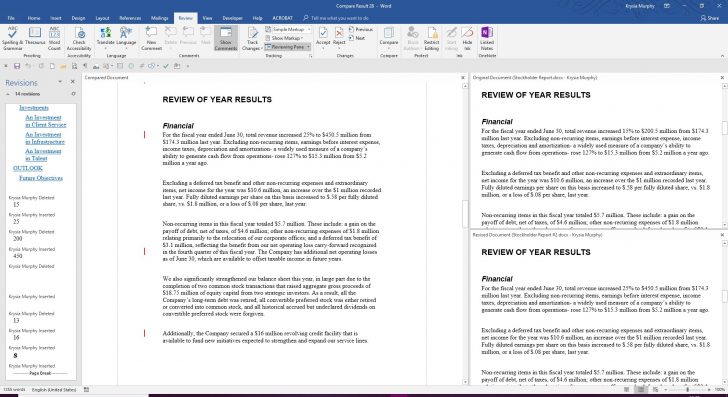Open the Thesaurus tool
Viewport: 728px width, 397px height.
pyautogui.click(x=35, y=38)
